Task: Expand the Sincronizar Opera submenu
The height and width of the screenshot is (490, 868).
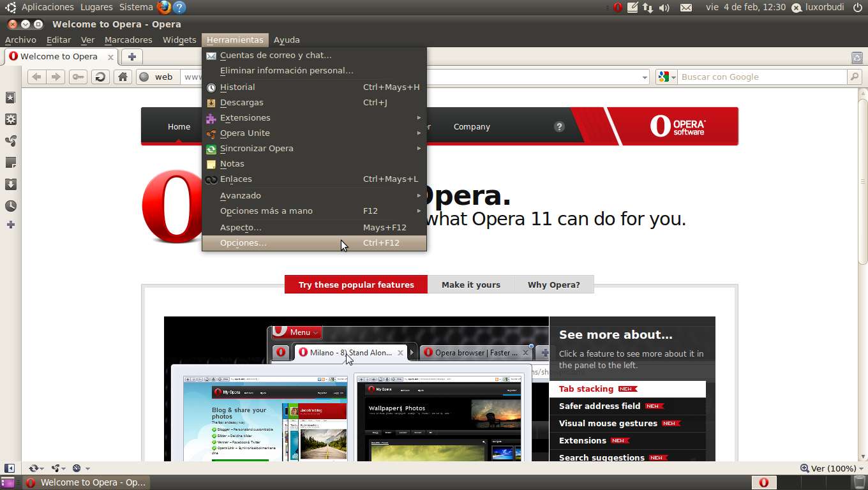Action: [x=314, y=148]
